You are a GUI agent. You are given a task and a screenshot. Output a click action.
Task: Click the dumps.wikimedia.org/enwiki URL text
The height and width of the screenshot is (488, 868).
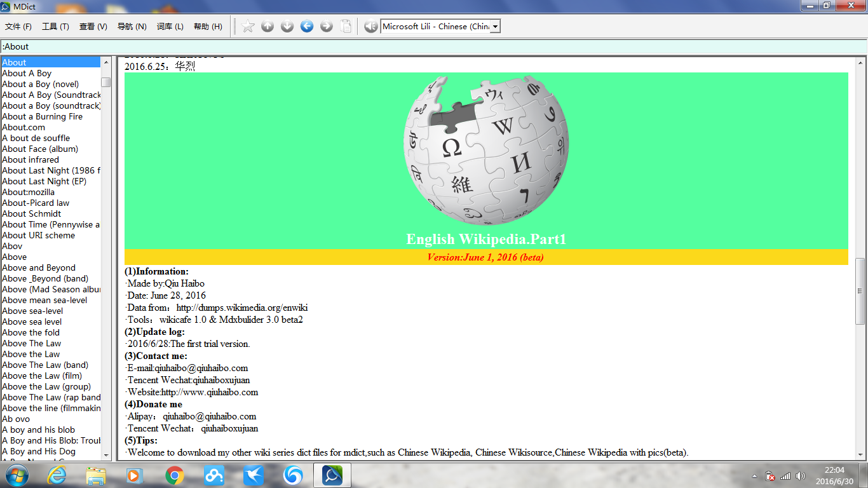click(242, 308)
